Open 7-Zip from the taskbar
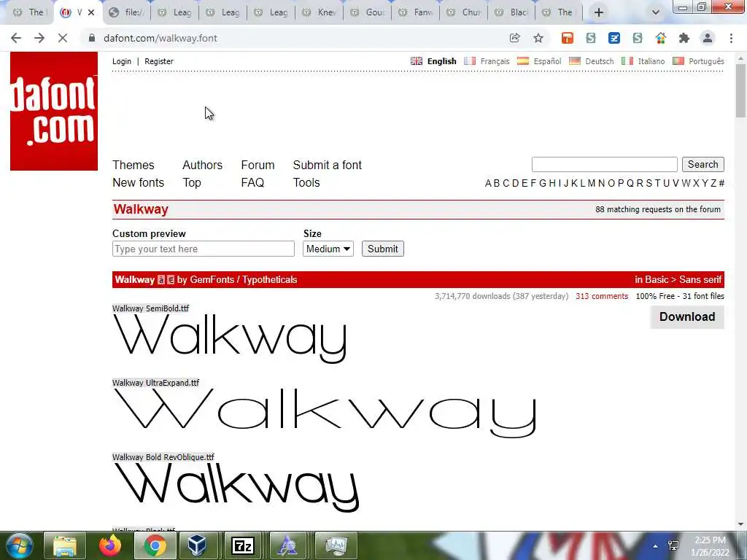The image size is (747, 560). (243, 545)
